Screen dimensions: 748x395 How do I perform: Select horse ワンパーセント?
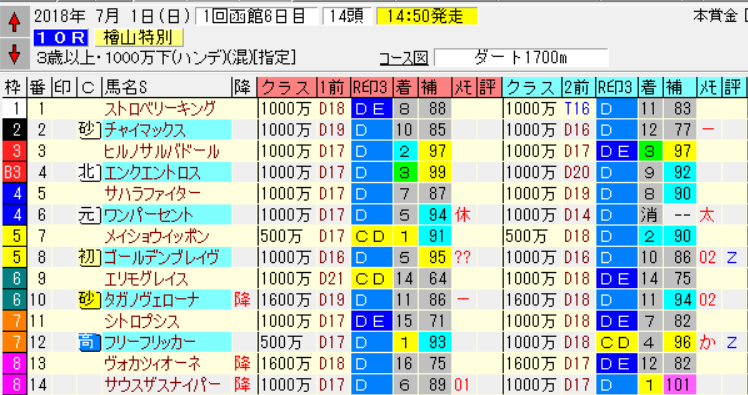(x=166, y=215)
